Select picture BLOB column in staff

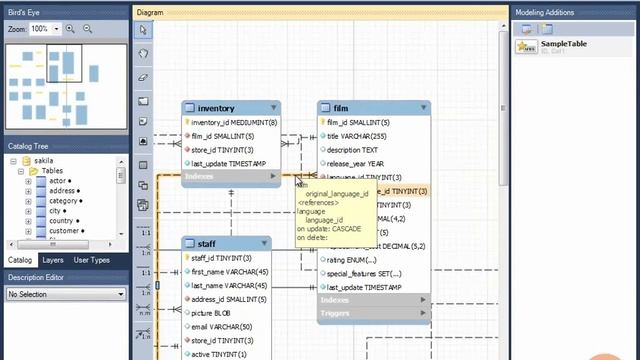211,313
